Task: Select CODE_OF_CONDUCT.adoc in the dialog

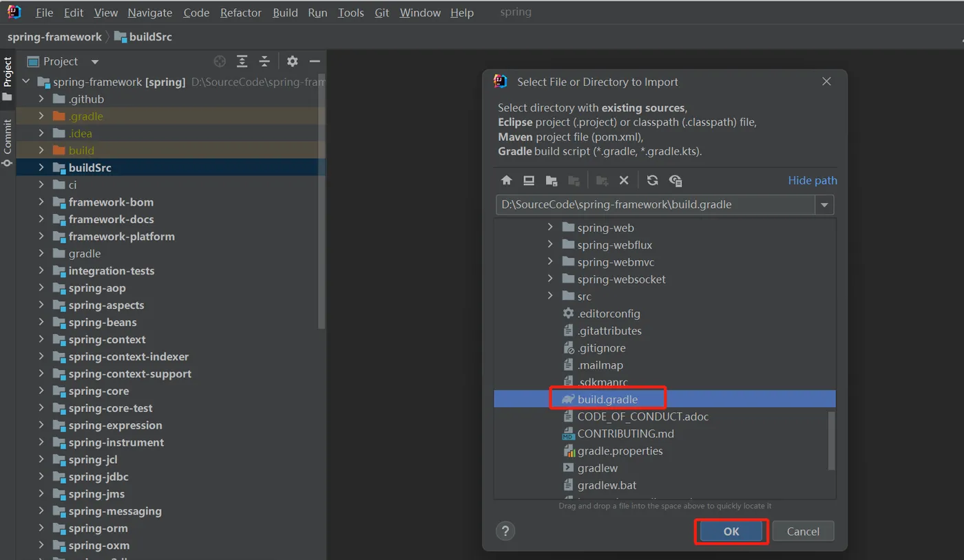Action: [x=642, y=416]
